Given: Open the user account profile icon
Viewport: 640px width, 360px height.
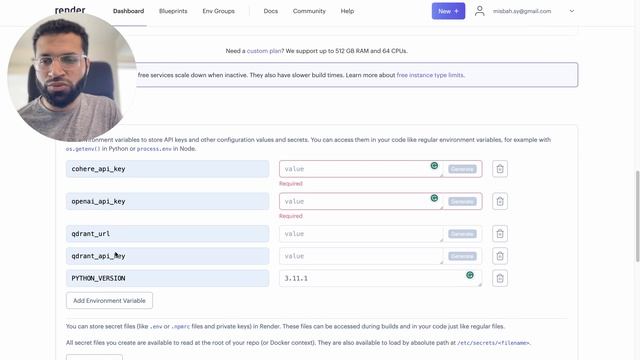Looking at the screenshot, I should pos(480,11).
